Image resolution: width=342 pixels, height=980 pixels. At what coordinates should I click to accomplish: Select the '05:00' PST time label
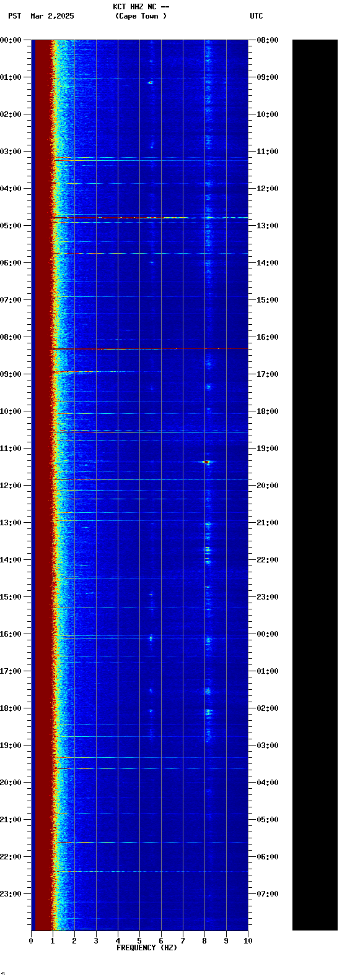(x=11, y=226)
